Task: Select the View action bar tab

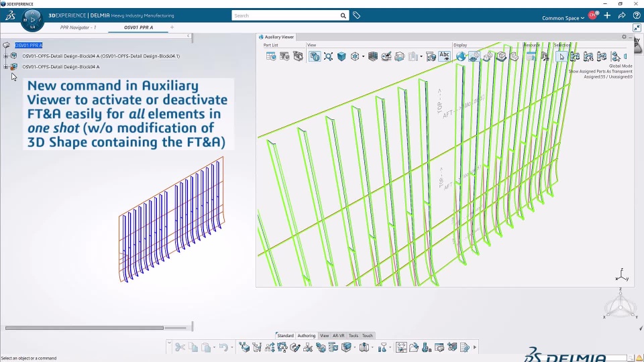Action: pos(325,335)
